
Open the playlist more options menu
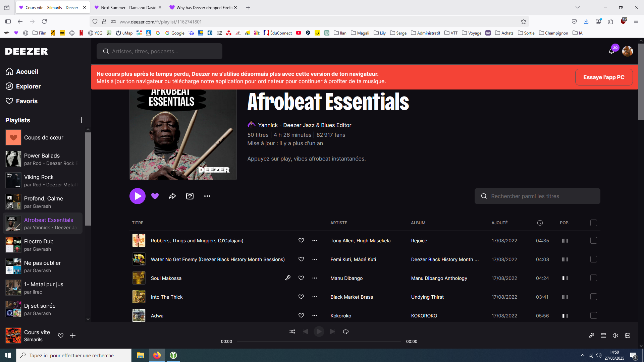(207, 196)
